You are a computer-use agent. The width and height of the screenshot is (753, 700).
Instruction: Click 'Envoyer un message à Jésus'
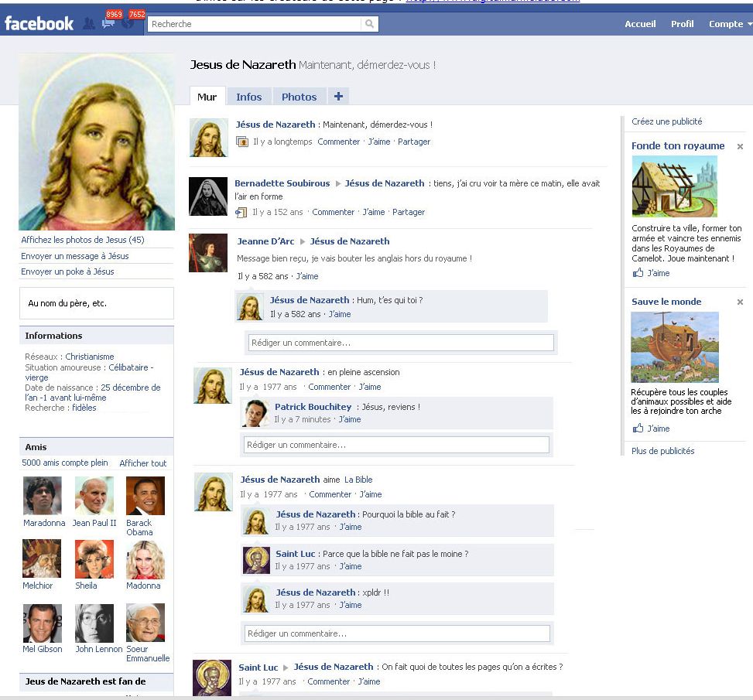coord(75,256)
